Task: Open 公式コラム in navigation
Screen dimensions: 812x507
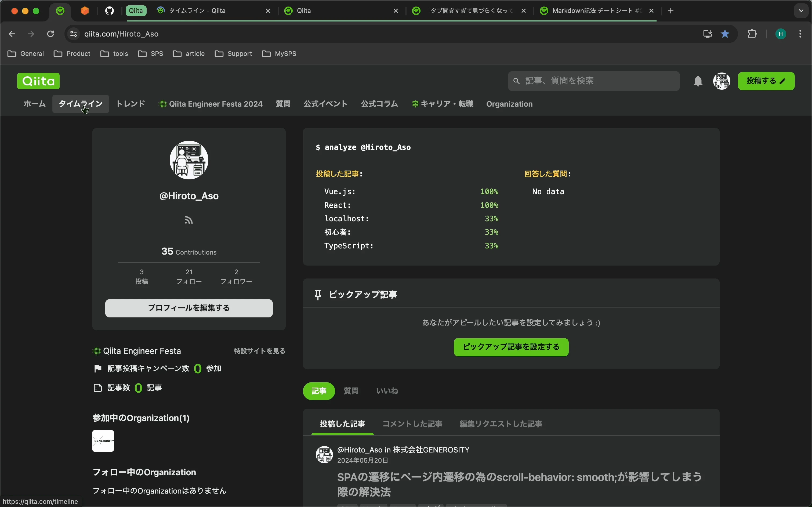Action: pyautogui.click(x=379, y=104)
